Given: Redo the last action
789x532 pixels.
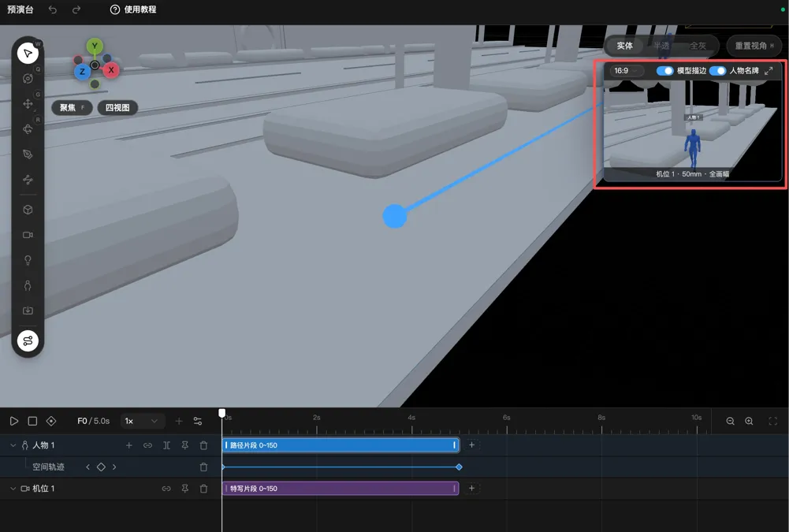Looking at the screenshot, I should coord(76,9).
